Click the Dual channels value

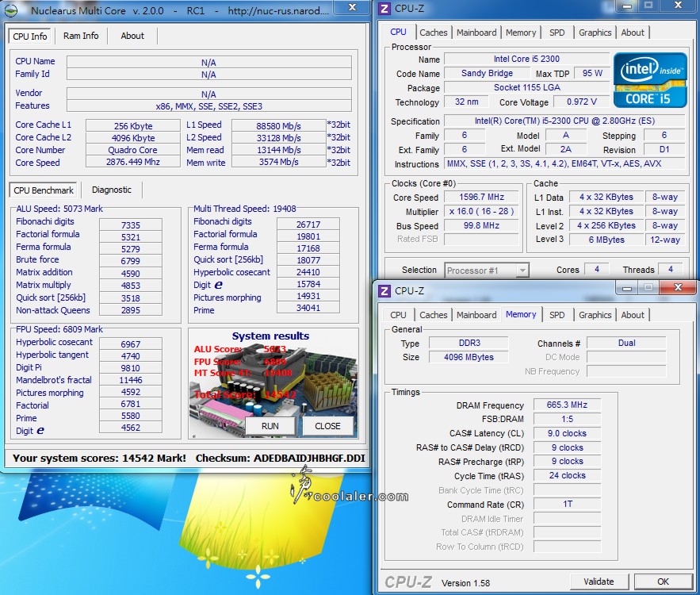[626, 343]
